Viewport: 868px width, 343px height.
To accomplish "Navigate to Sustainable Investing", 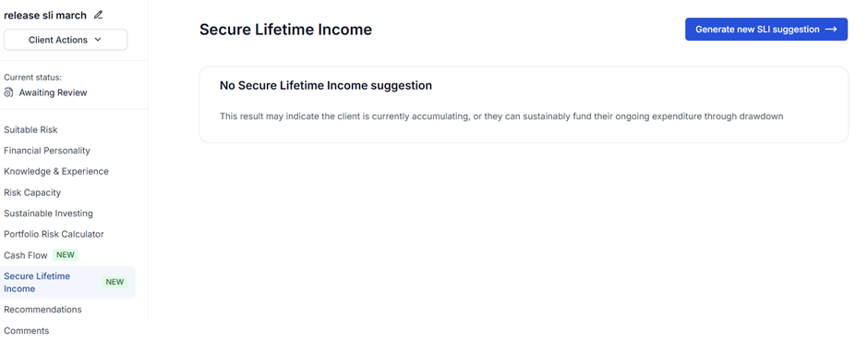I will (48, 214).
